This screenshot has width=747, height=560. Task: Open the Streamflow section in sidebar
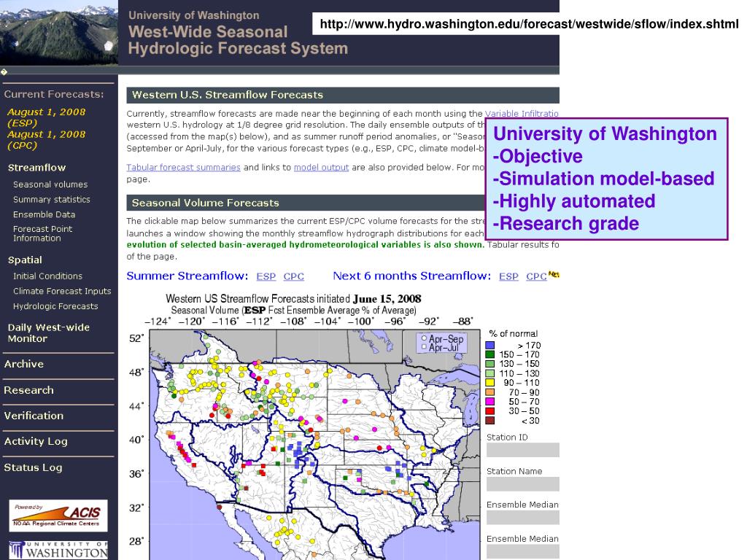coord(36,168)
